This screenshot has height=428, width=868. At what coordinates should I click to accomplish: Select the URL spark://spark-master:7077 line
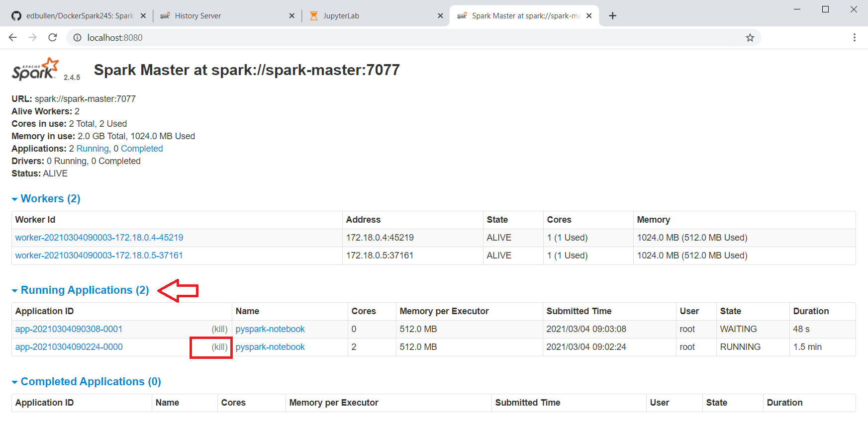pyautogui.click(x=74, y=99)
